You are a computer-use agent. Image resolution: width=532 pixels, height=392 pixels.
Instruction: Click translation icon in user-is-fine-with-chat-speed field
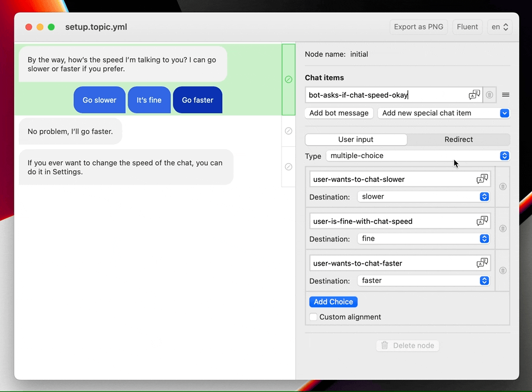(482, 221)
